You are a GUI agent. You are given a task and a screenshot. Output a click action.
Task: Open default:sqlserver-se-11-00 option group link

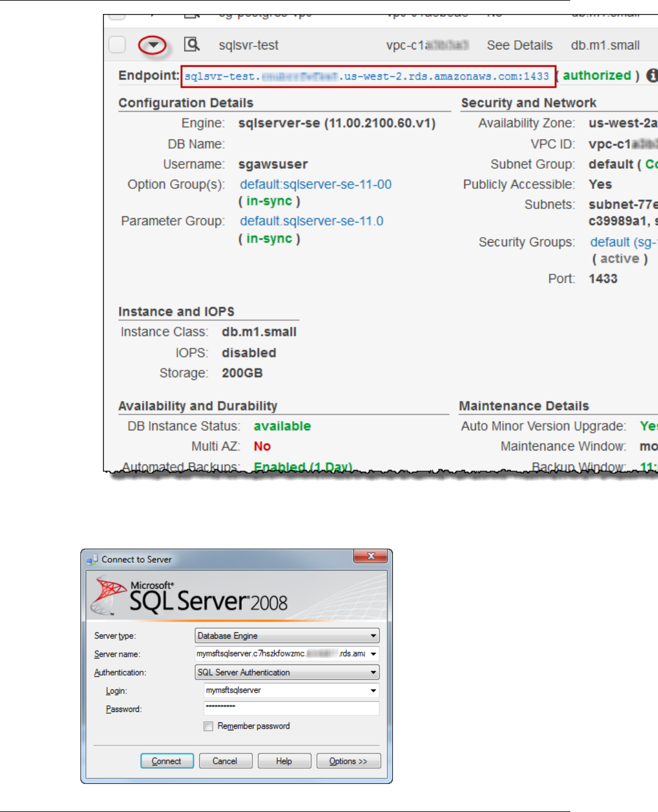pos(316,185)
